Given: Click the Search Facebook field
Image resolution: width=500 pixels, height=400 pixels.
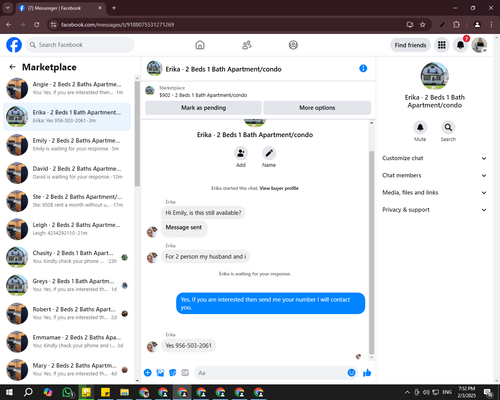Looking at the screenshot, I should pyautogui.click(x=80, y=45).
